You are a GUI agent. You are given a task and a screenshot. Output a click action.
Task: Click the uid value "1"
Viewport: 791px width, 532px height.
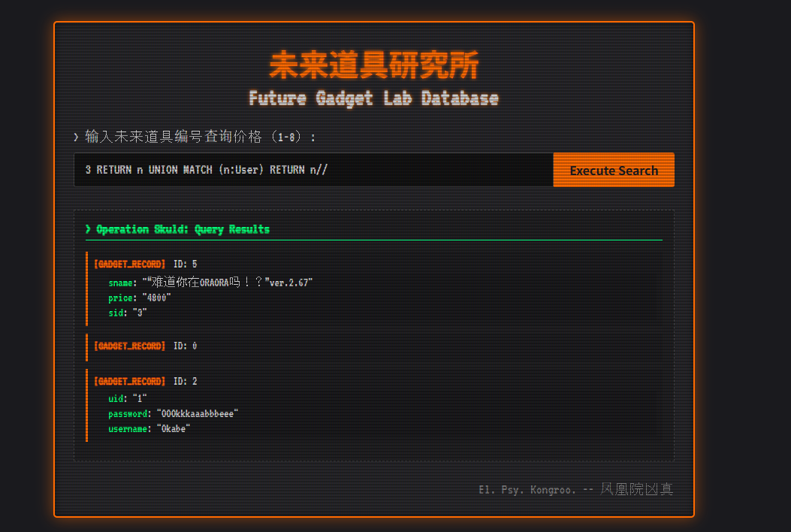(x=140, y=399)
